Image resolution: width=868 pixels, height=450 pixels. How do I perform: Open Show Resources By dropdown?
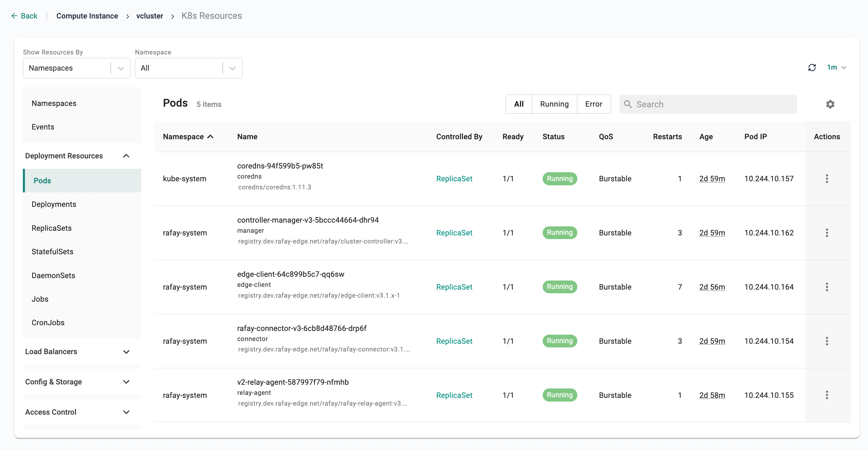(x=76, y=68)
